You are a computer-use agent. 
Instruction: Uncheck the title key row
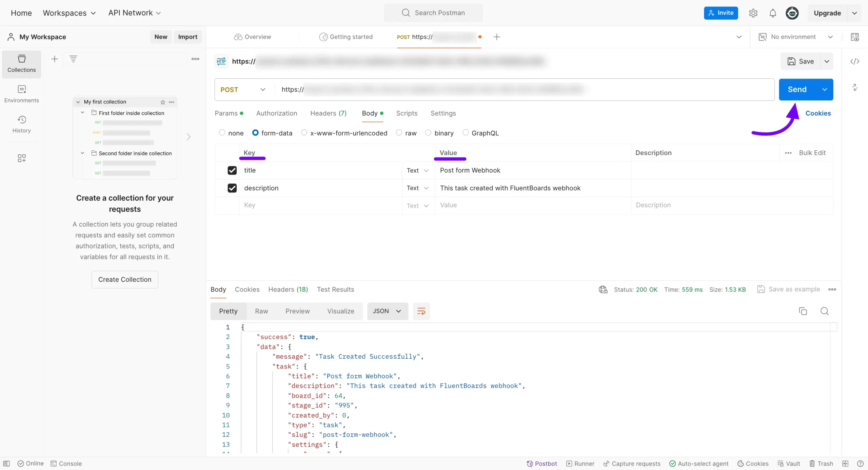(232, 170)
